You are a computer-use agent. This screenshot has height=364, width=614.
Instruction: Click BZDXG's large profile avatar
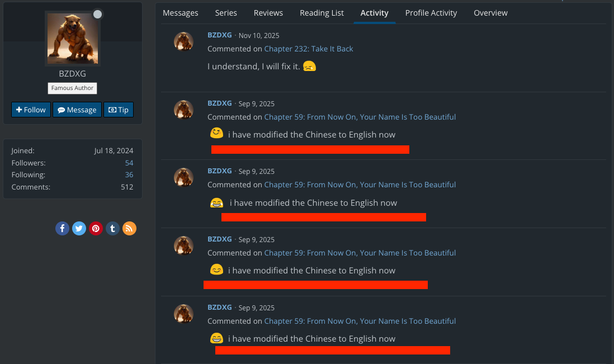pos(73,39)
